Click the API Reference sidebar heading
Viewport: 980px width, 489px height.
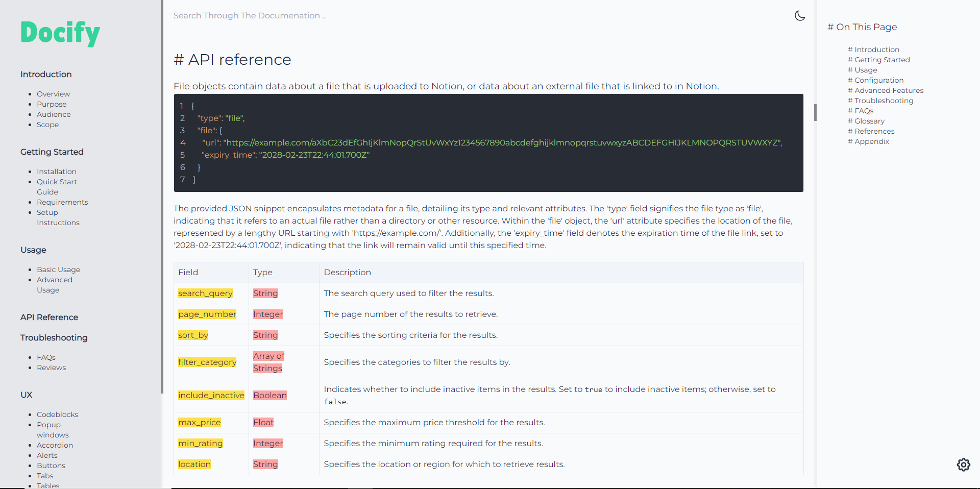click(49, 317)
